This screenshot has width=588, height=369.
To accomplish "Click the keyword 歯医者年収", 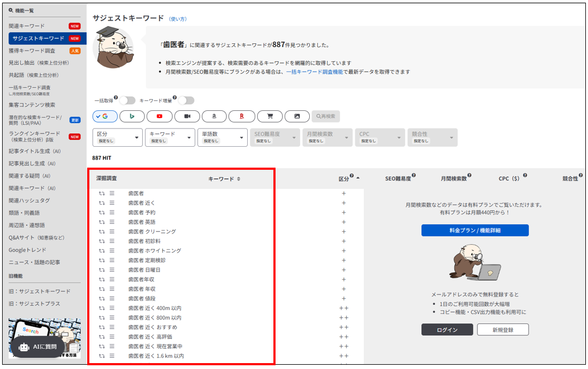I will 141,279.
